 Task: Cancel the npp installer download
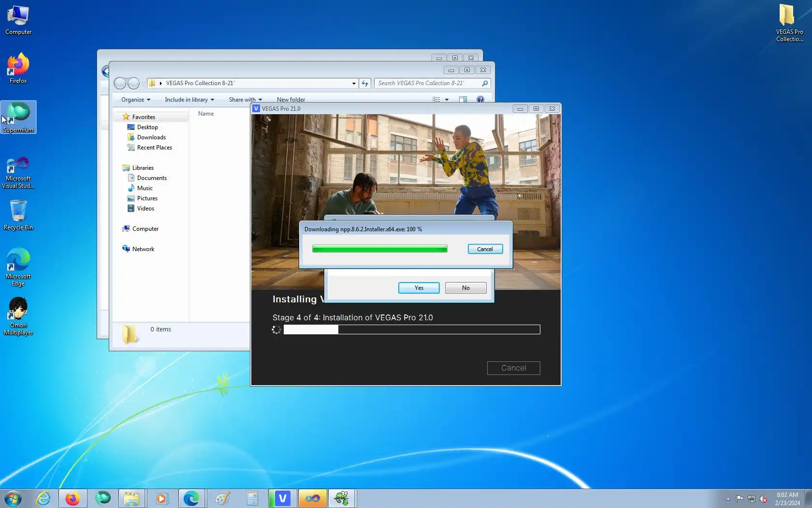(485, 249)
